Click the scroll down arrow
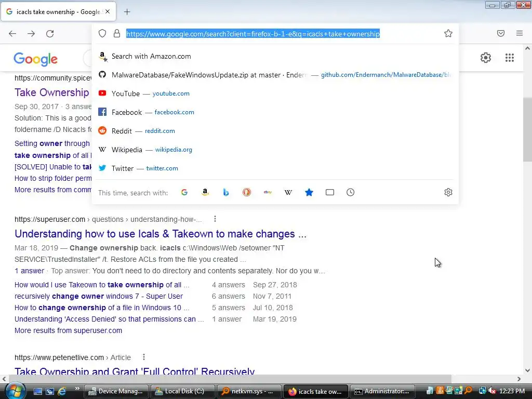Image resolution: width=532 pixels, height=399 pixels. 527,370
